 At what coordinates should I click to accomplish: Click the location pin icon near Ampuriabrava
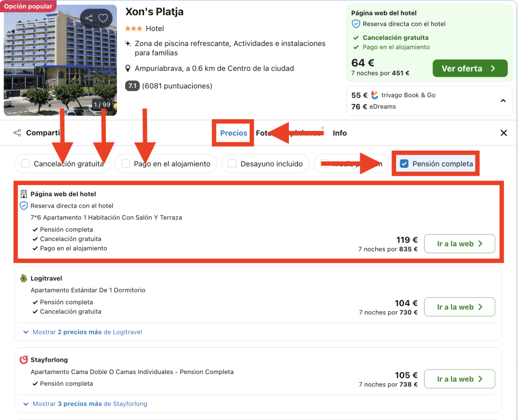point(128,68)
